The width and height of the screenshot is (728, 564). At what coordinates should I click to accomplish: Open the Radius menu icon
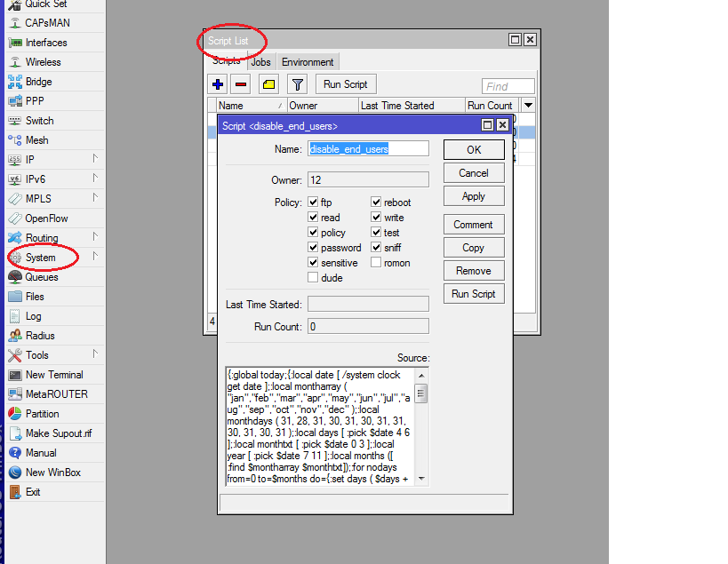(x=15, y=336)
